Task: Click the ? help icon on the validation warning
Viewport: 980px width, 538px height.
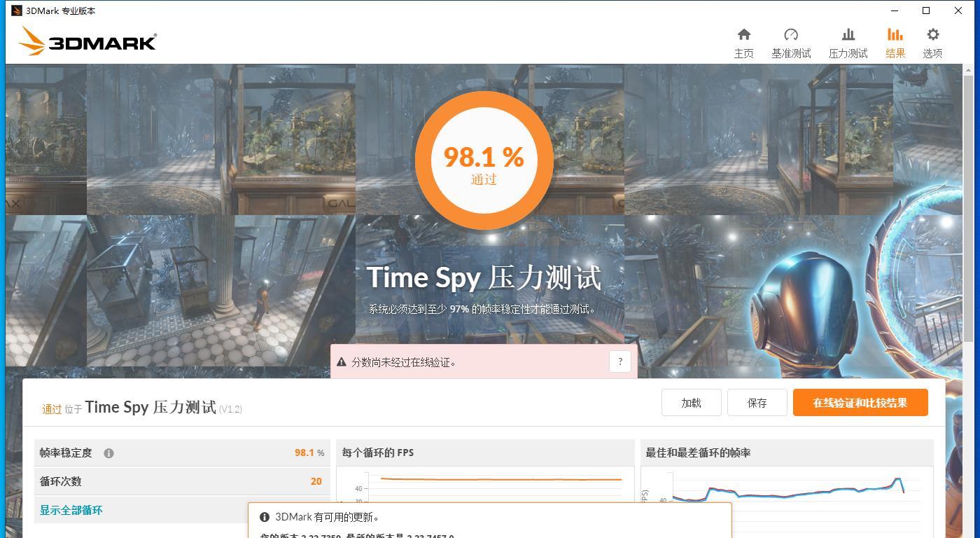Action: [619, 361]
